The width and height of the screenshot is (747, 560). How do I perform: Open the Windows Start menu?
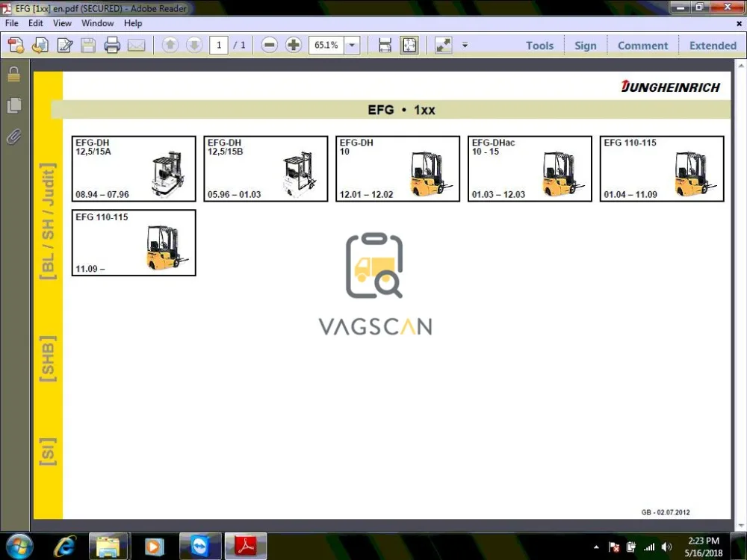point(18,547)
